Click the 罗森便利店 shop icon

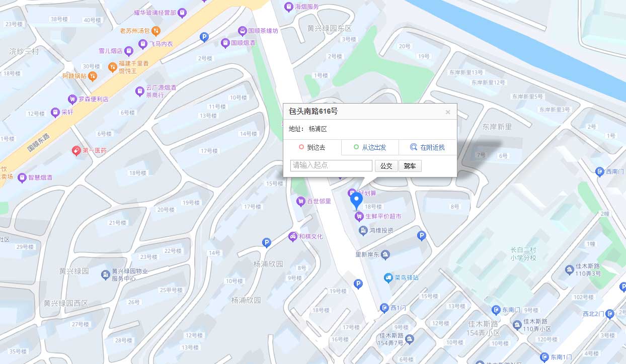[x=72, y=99]
